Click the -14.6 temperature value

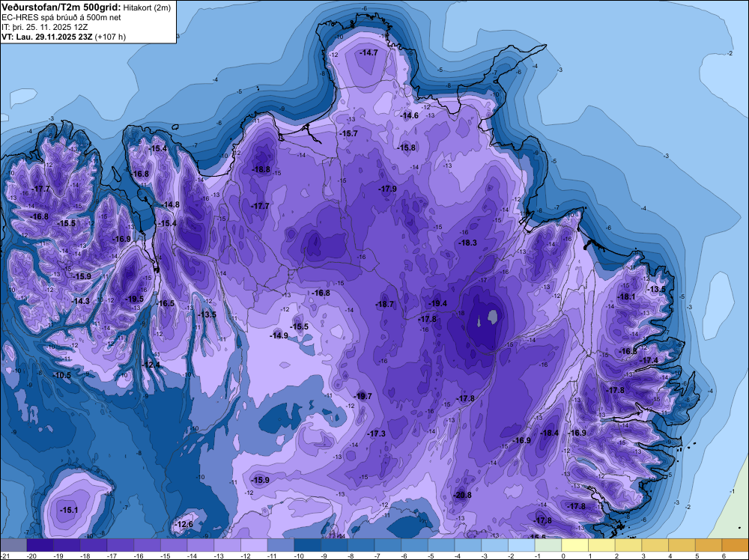[409, 115]
